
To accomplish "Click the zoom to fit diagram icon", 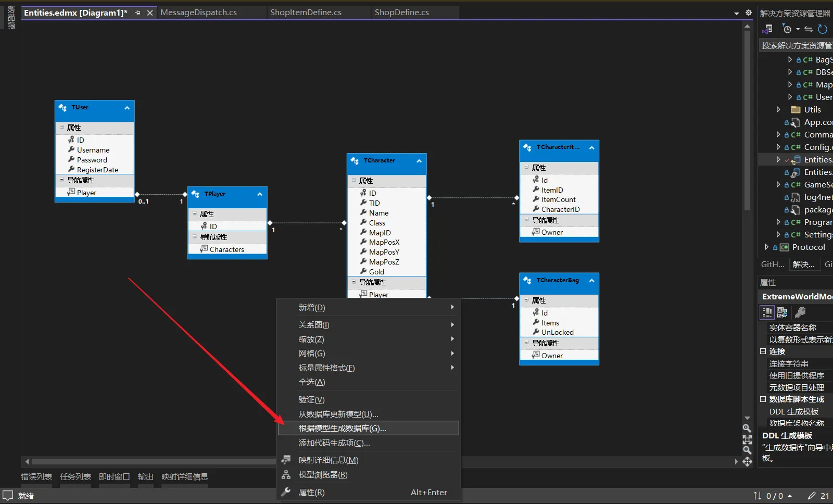I will (x=747, y=439).
